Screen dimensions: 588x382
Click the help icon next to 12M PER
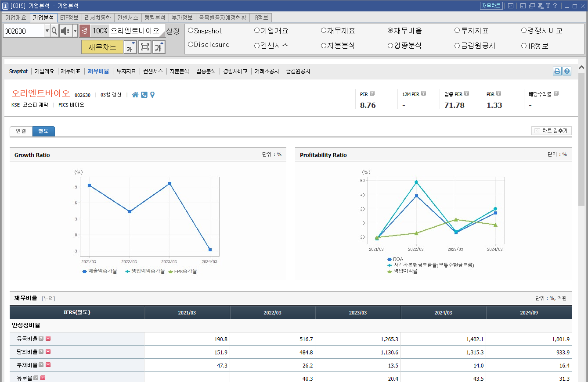(424, 93)
